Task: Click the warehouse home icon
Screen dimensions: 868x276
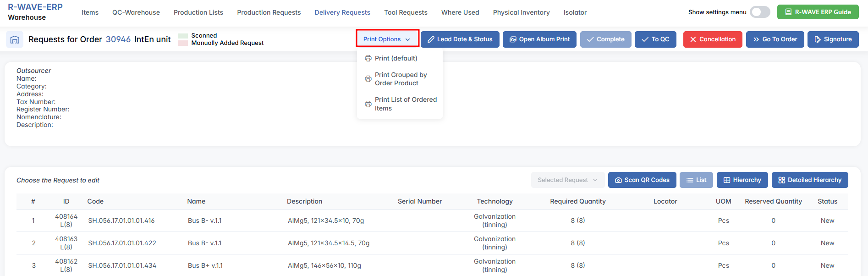Action: 15,40
